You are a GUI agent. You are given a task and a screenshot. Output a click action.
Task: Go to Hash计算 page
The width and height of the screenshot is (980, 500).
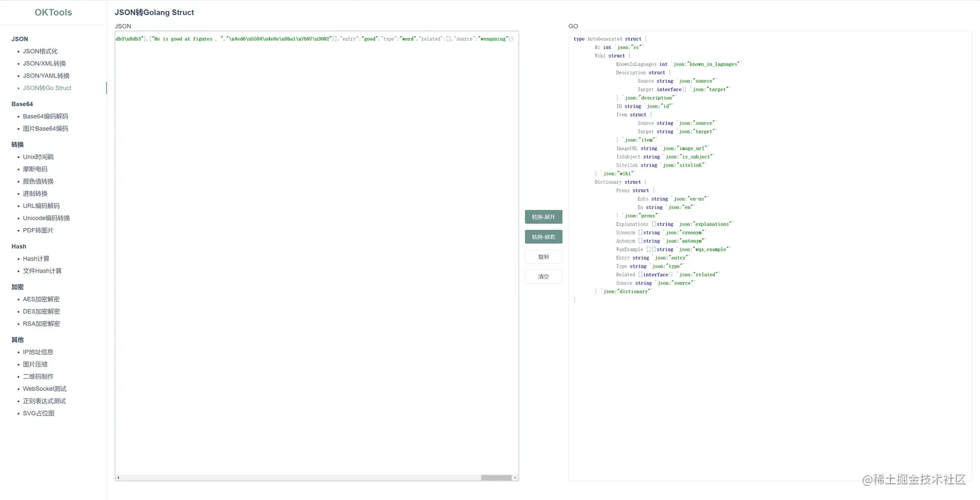pos(36,259)
